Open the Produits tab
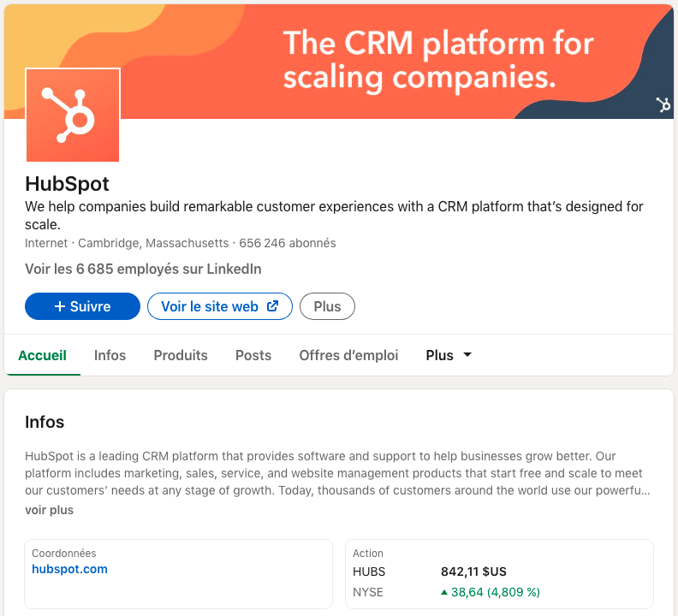The height and width of the screenshot is (616, 678). tap(181, 355)
